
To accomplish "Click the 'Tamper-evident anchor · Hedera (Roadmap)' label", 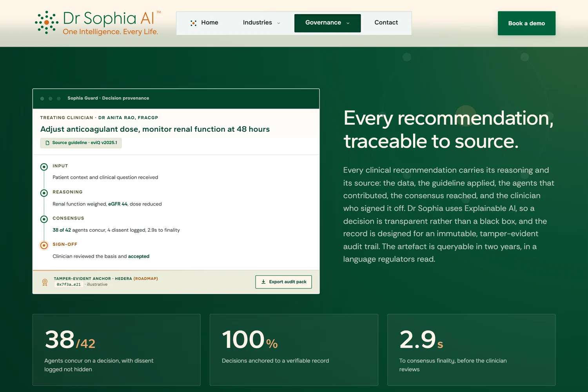I will coord(106,279).
